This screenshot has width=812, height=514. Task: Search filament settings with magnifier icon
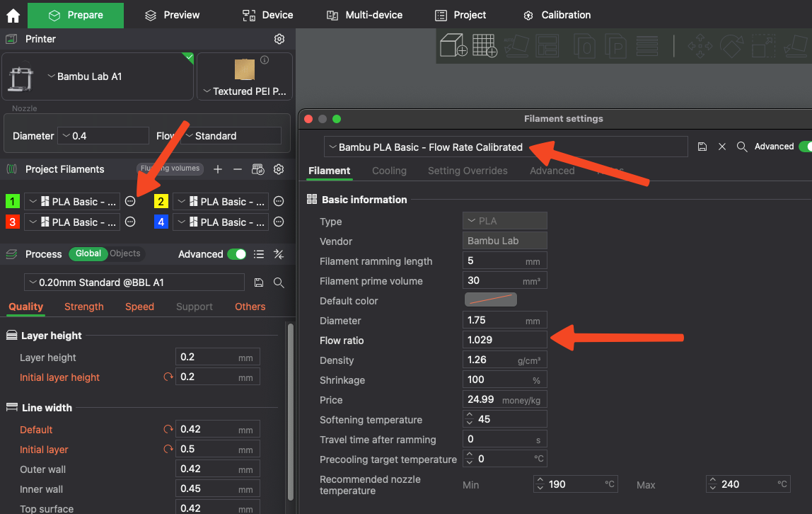[741, 147]
